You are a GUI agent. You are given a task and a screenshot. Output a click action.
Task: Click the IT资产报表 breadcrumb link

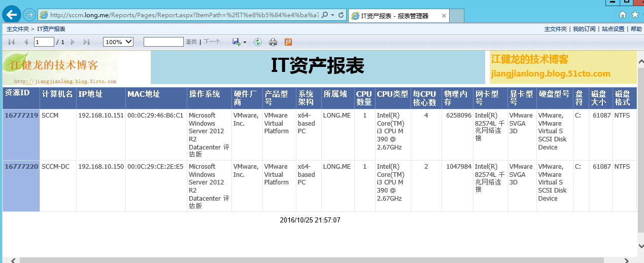[x=51, y=29]
